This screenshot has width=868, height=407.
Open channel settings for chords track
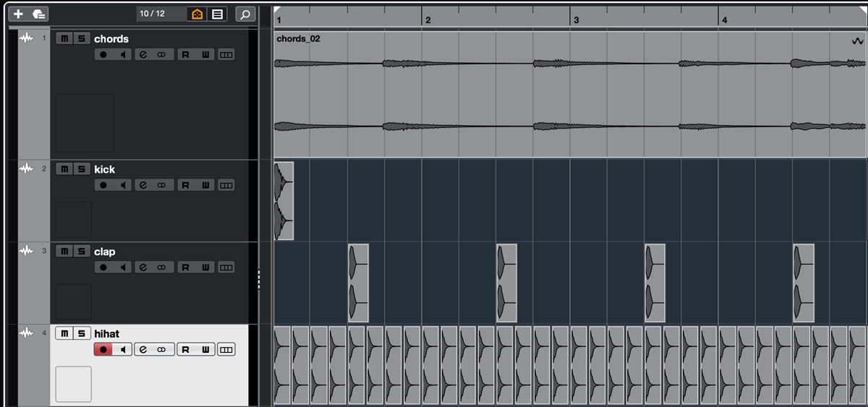point(143,54)
